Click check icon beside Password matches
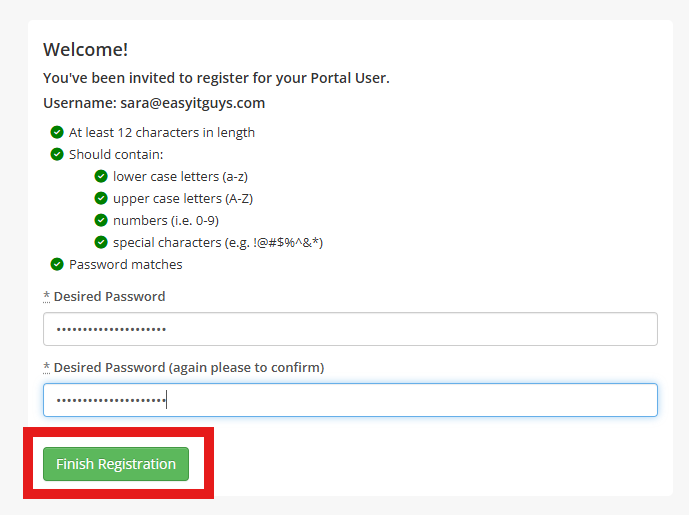 point(57,264)
